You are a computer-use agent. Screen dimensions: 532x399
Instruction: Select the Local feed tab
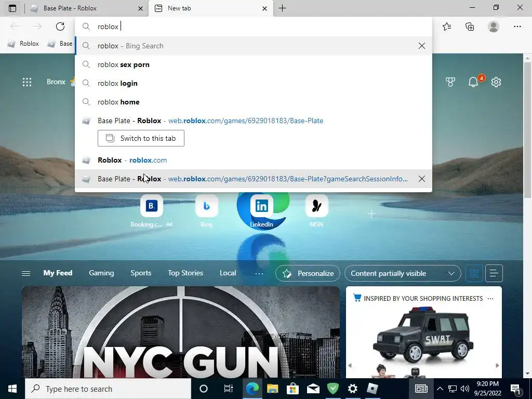[228, 273]
